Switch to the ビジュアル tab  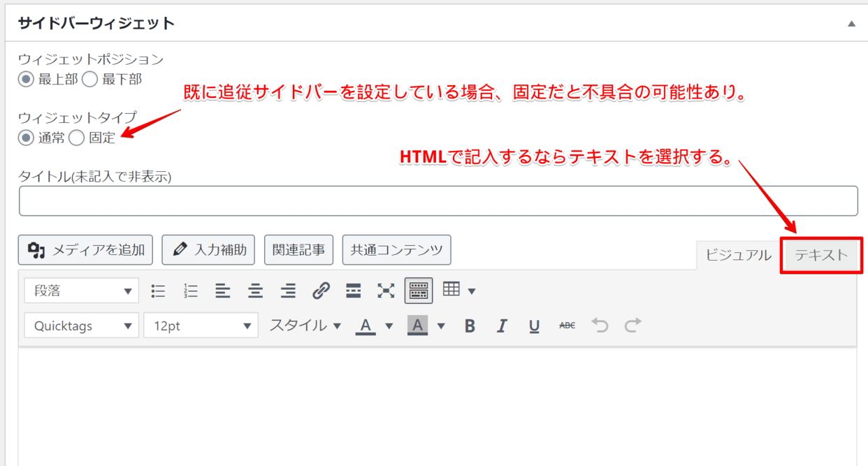pos(739,256)
